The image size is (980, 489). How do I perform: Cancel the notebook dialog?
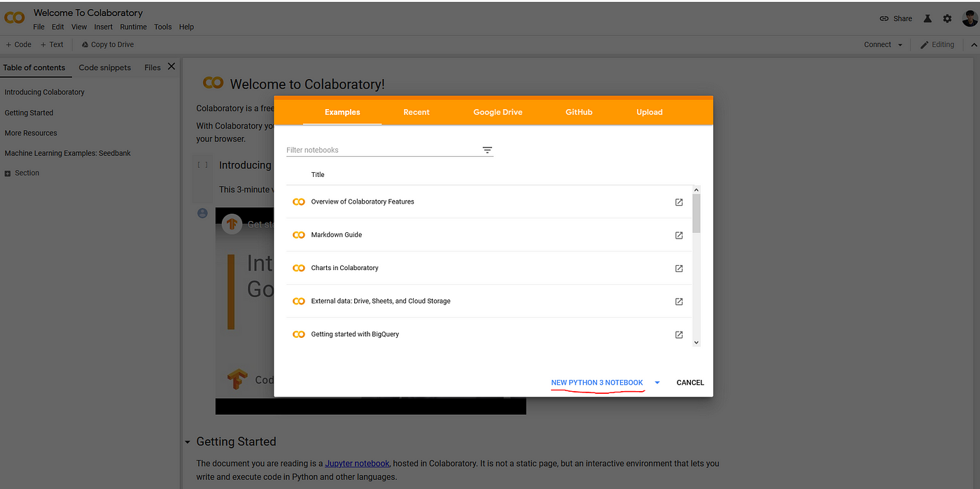(x=690, y=383)
